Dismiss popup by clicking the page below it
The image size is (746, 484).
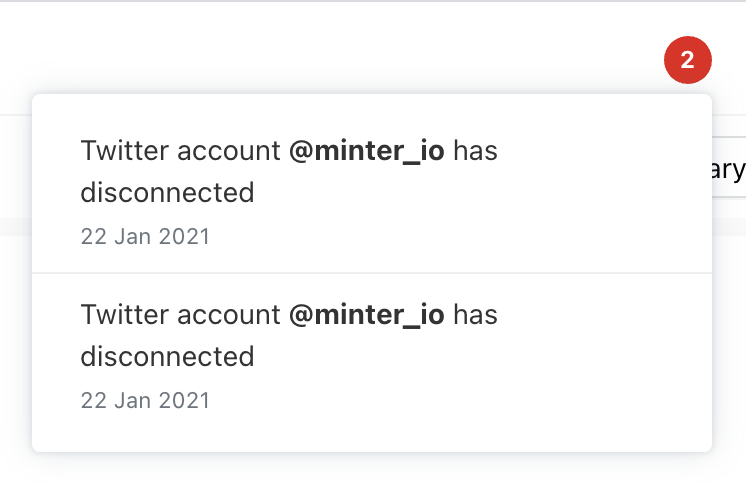(371, 470)
